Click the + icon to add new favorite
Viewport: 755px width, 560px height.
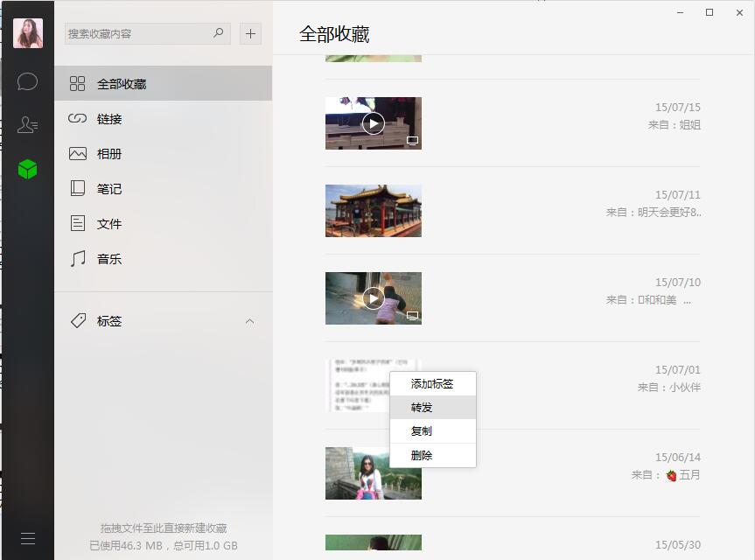(251, 33)
